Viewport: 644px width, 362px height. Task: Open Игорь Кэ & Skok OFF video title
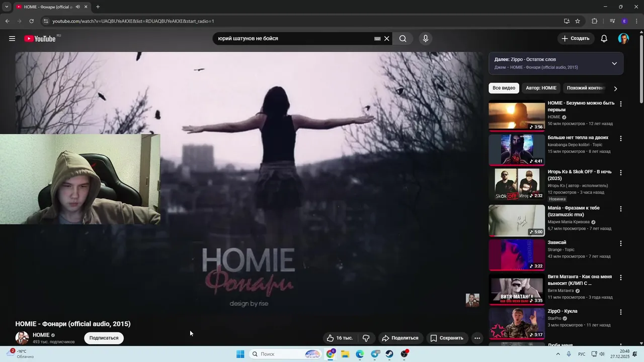coord(580,175)
